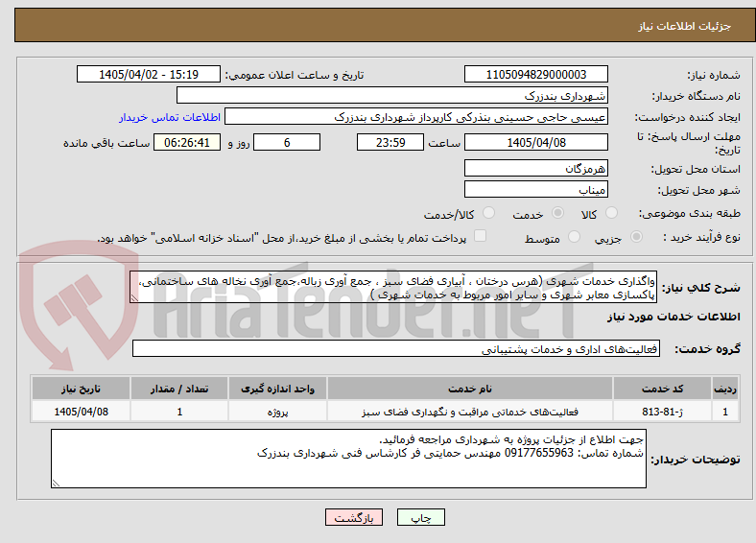Image resolution: width=756 pixels, height=543 pixels.
Task: Click the چاپ (print) button
Action: pos(420,517)
